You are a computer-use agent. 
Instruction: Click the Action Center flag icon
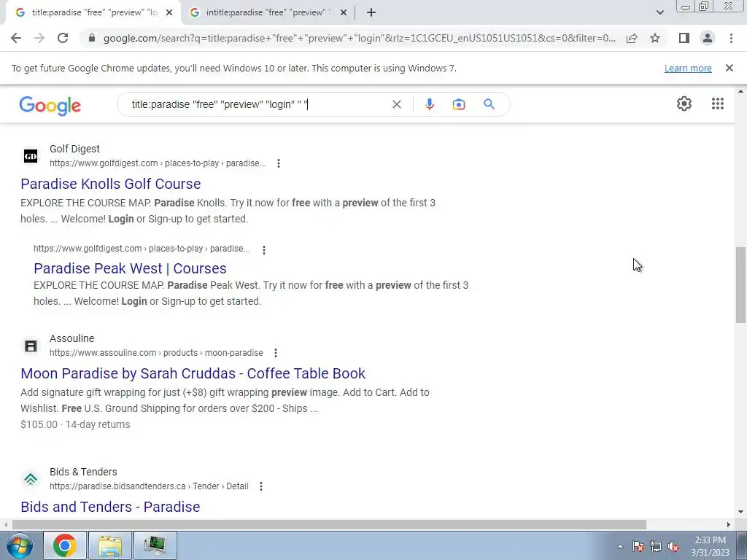pyautogui.click(x=638, y=546)
